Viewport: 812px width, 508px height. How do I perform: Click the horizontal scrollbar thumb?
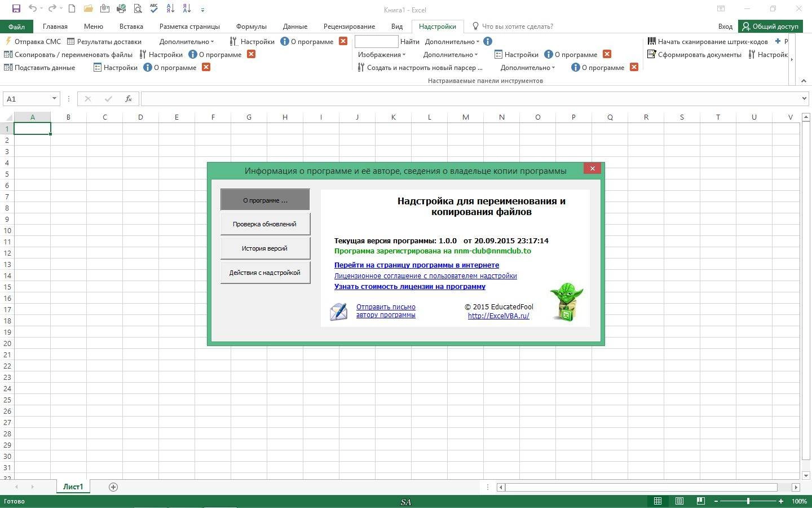641,487
